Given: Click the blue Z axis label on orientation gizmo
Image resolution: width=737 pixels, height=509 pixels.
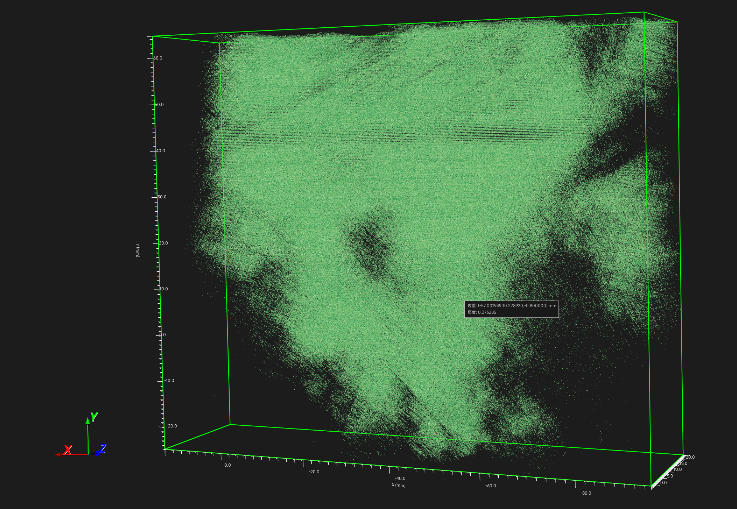Looking at the screenshot, I should [x=102, y=449].
